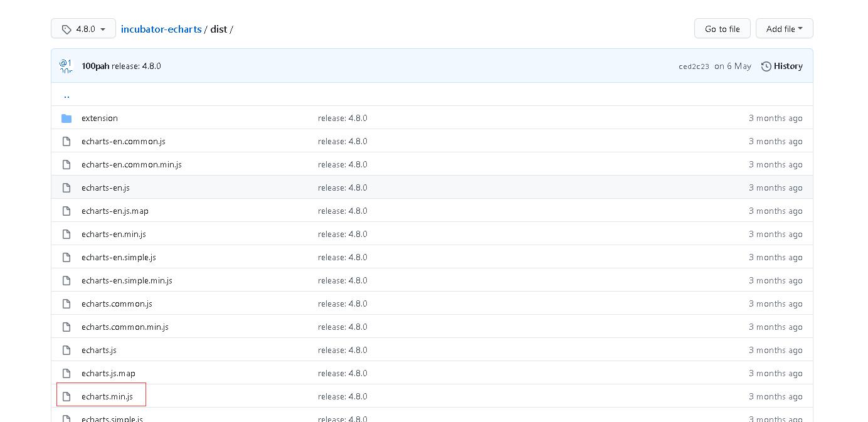
Task: Click file icon beside echarts-en.js.map
Action: click(66, 211)
